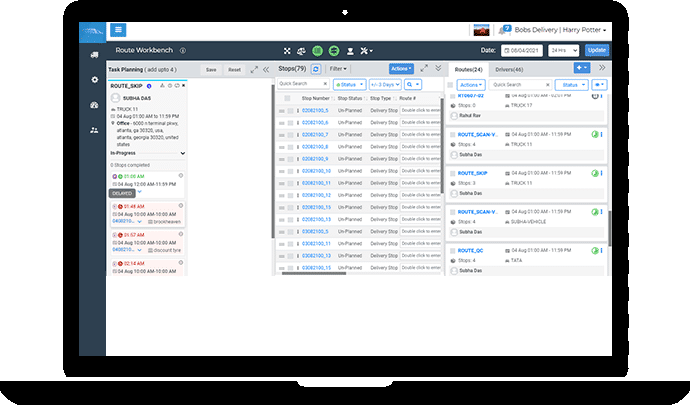Screen dimensions: 690x406
Task: Click the green map icon in toolbar
Action: (x=317, y=51)
